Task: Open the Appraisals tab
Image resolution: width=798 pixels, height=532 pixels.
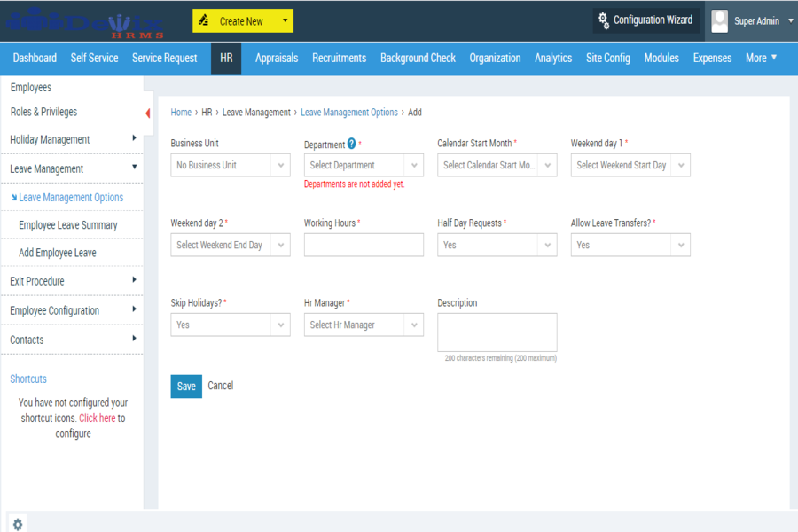Action: 277,58
